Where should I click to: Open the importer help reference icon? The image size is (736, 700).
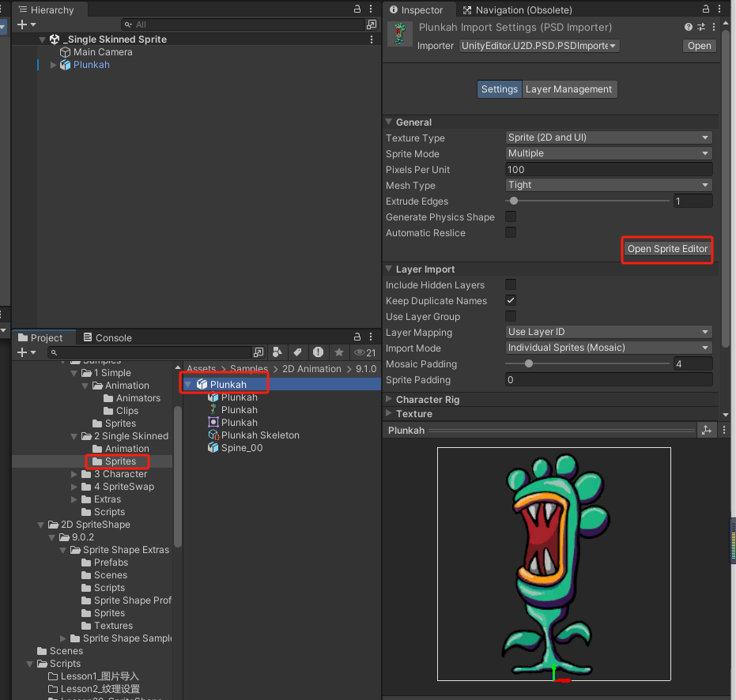click(x=688, y=27)
